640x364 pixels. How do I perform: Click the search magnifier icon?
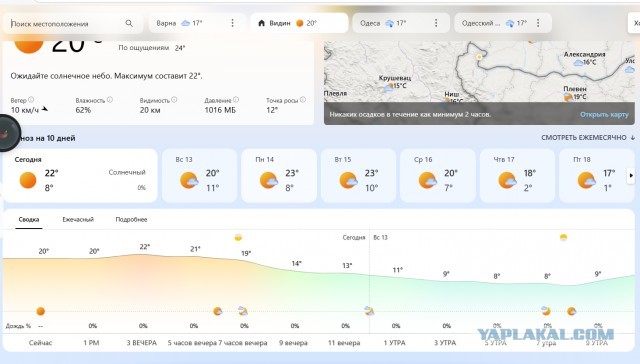pyautogui.click(x=129, y=24)
